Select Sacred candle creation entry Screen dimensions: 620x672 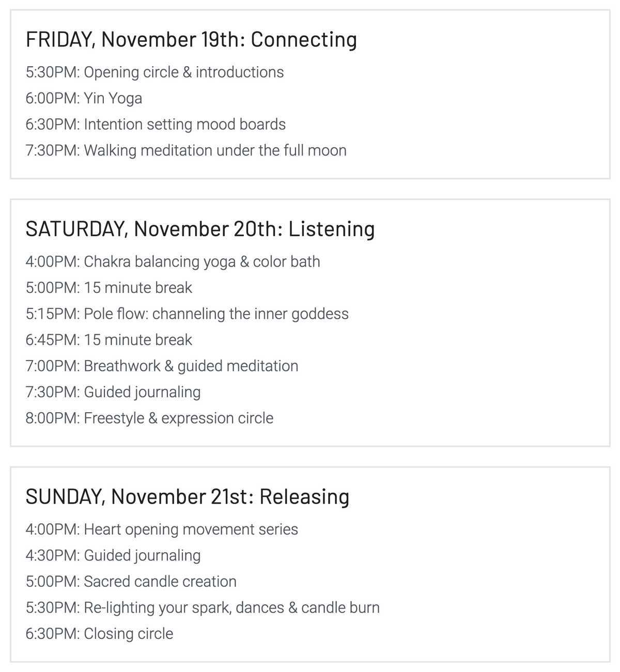[x=131, y=582]
